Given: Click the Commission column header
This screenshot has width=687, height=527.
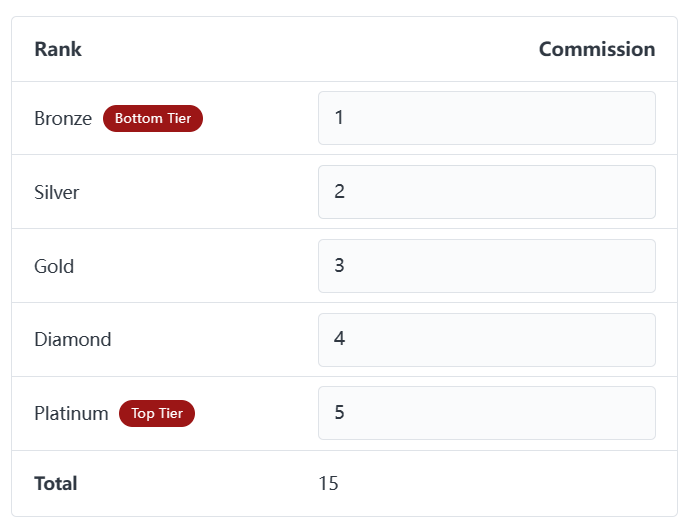Looking at the screenshot, I should tap(596, 49).
